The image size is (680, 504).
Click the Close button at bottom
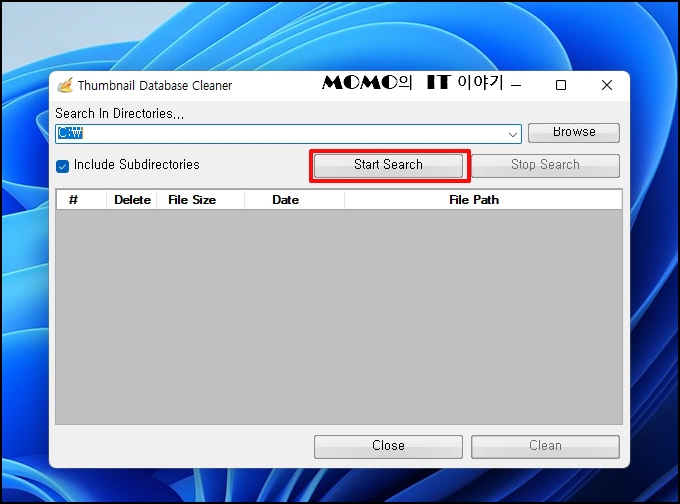coord(389,446)
